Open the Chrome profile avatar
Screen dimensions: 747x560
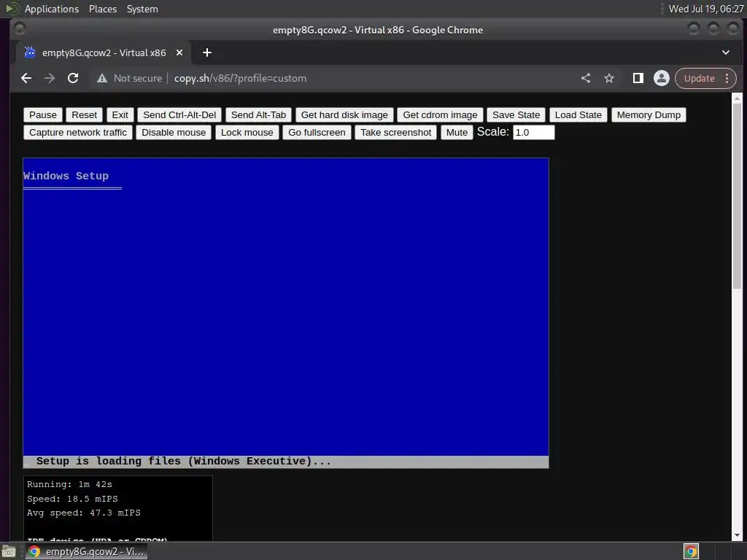661,78
